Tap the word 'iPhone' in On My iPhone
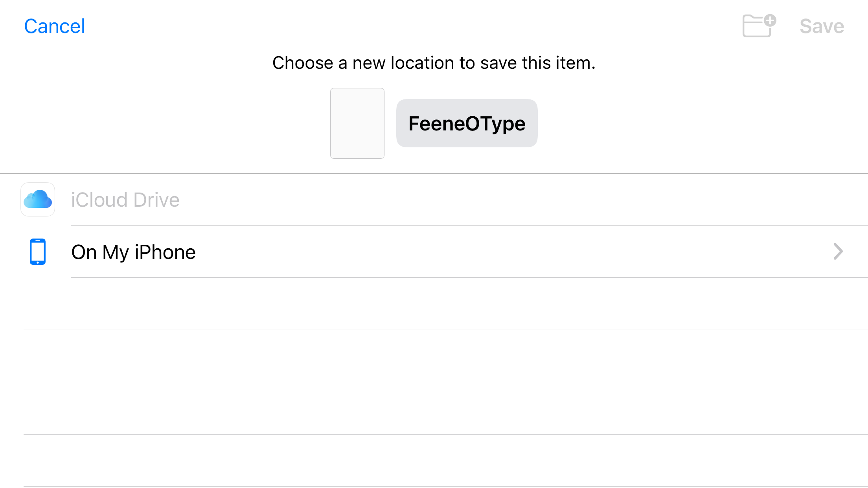The image size is (868, 488). [165, 252]
